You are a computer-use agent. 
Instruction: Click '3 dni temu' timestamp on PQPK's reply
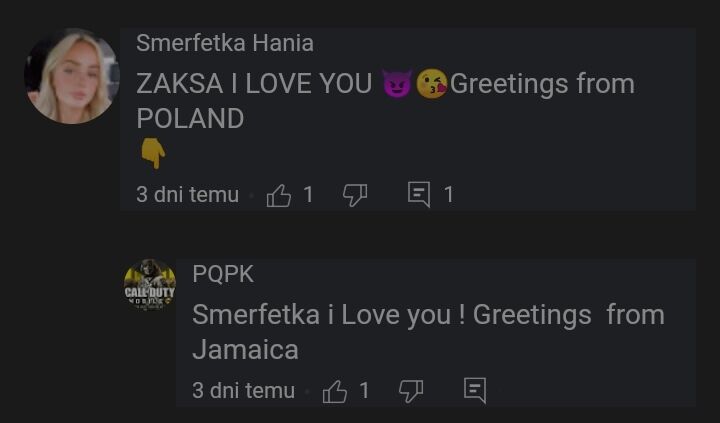(243, 391)
